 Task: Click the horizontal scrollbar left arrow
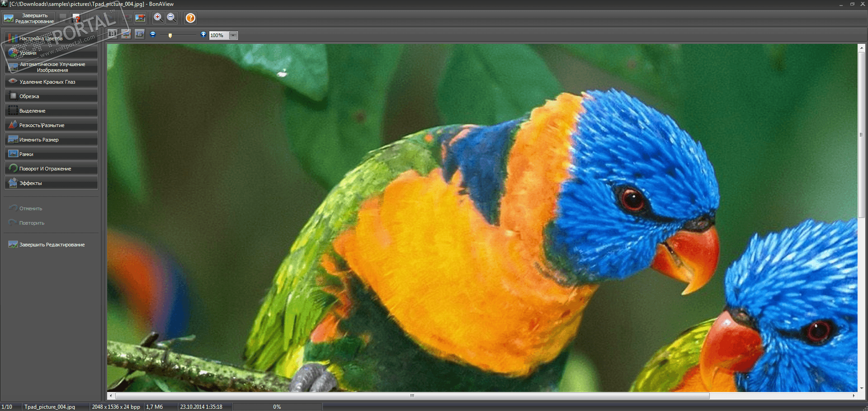point(111,396)
